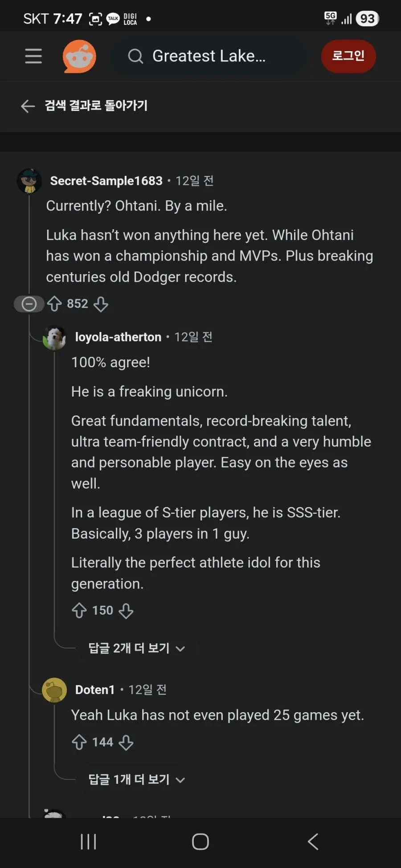Collapse the Secret-Sample1683 comment thread

tap(29, 304)
